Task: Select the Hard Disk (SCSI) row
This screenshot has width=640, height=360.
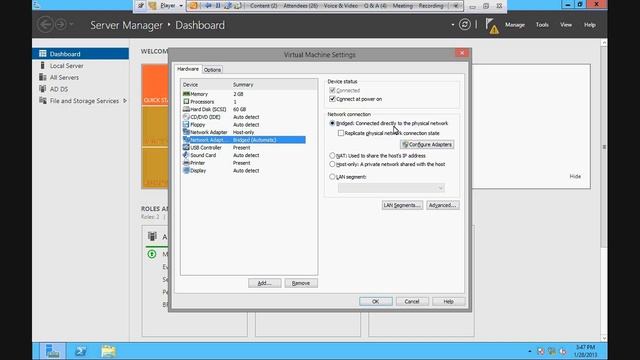Action: pyautogui.click(x=244, y=109)
